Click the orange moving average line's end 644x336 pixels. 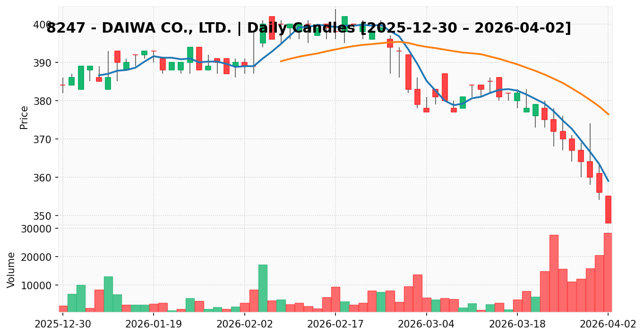608,114
